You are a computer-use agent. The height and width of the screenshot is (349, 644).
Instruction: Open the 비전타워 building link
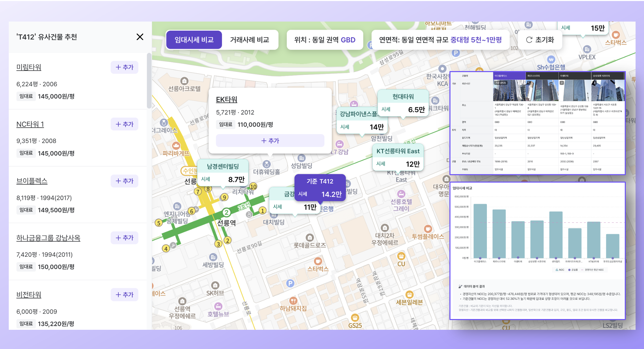29,295
